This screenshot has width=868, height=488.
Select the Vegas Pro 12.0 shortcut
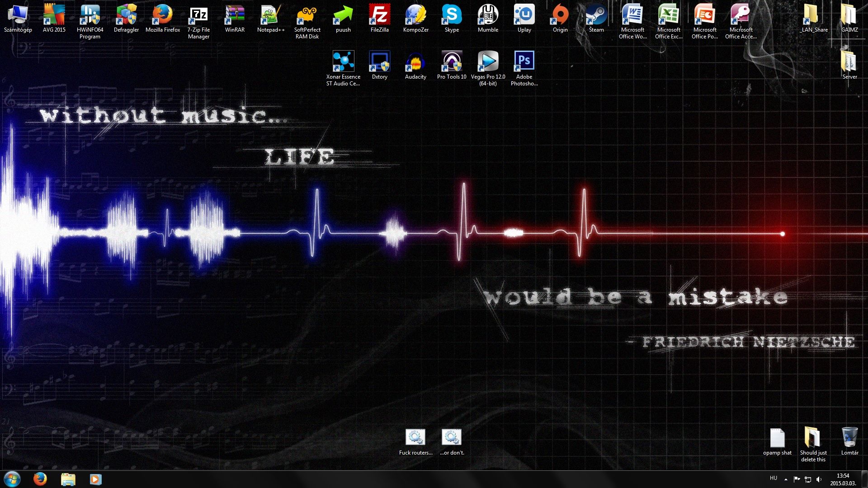pyautogui.click(x=488, y=62)
